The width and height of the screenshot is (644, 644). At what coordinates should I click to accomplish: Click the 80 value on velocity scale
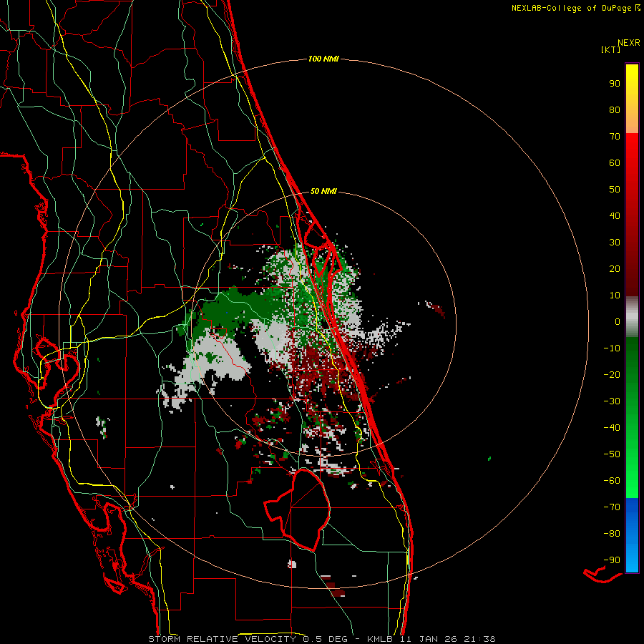pos(615,110)
